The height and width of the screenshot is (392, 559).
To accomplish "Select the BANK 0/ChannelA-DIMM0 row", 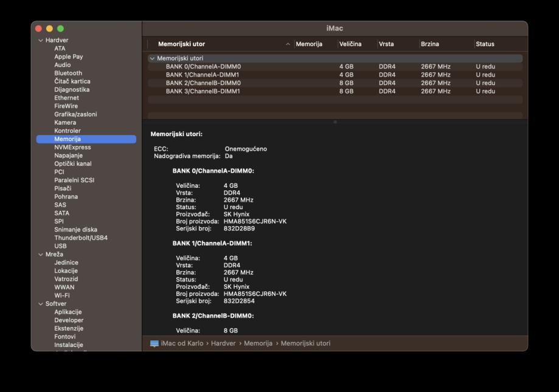I will point(203,67).
